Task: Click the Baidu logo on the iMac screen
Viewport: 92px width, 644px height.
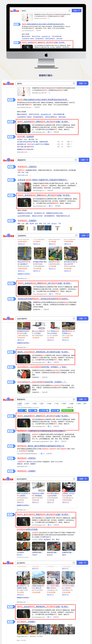Action: [x=14, y=11]
